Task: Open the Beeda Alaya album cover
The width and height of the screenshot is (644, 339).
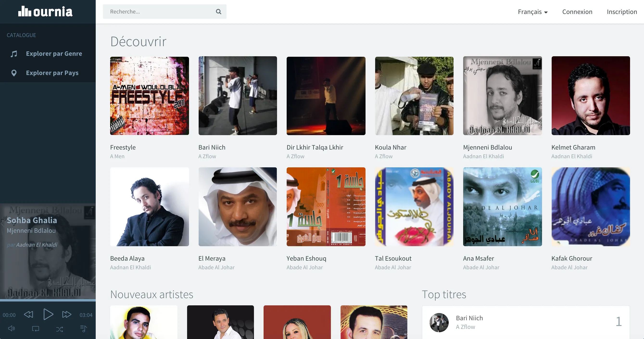Action: tap(150, 207)
